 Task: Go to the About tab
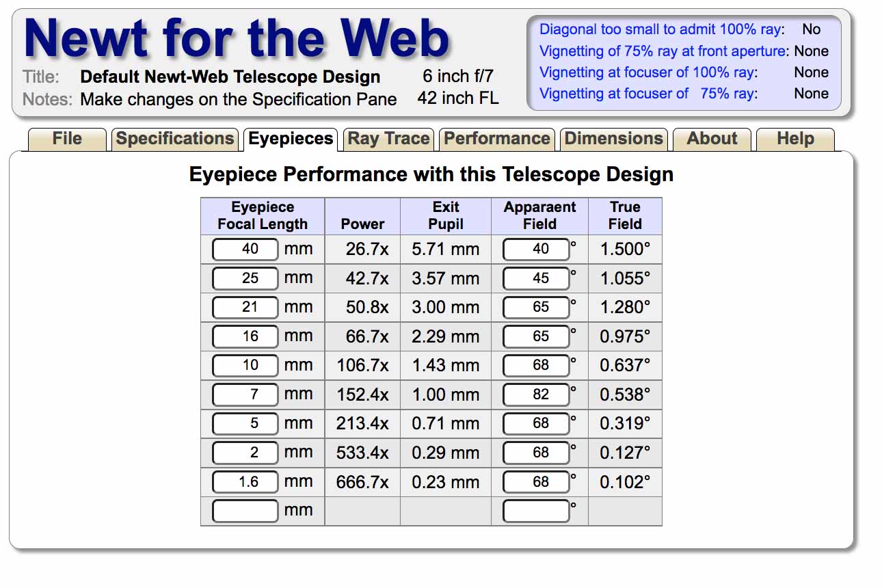click(x=712, y=139)
